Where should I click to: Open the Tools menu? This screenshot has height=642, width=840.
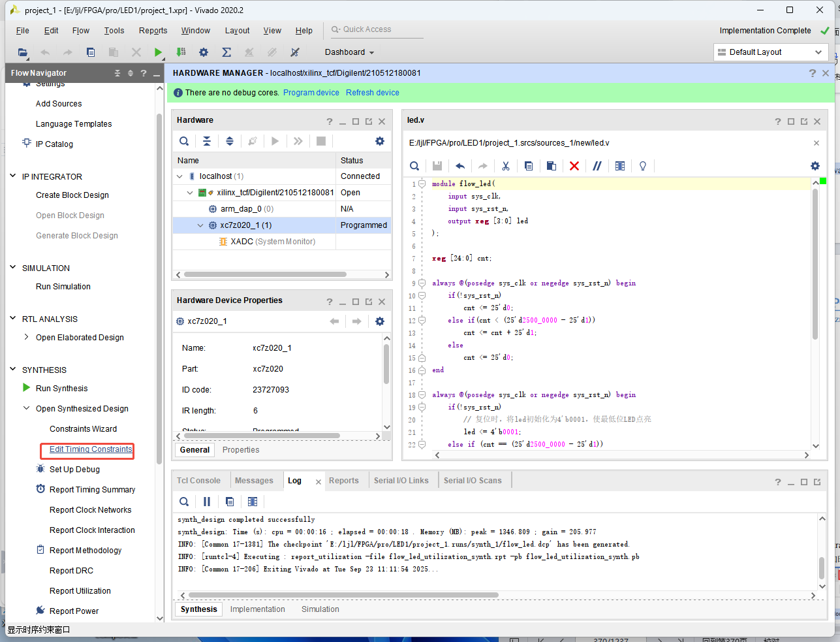point(114,31)
